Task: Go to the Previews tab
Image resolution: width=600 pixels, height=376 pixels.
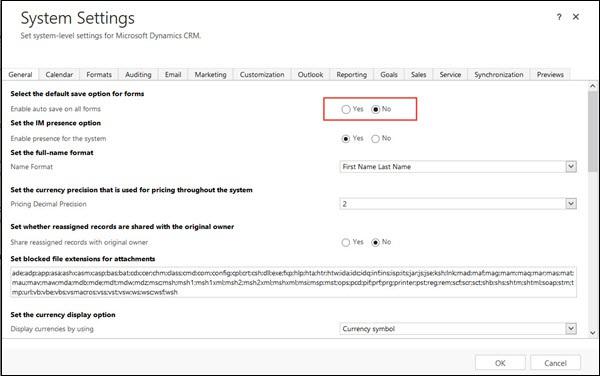Action: [550, 75]
